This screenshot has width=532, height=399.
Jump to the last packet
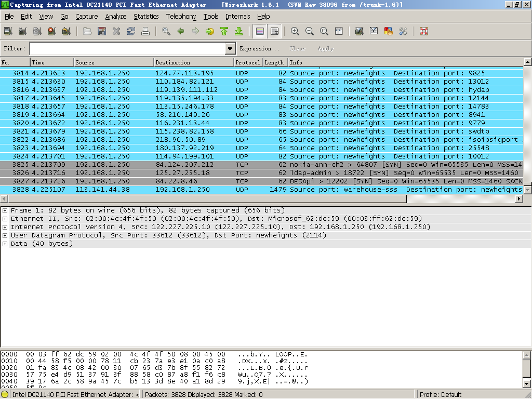239,31
